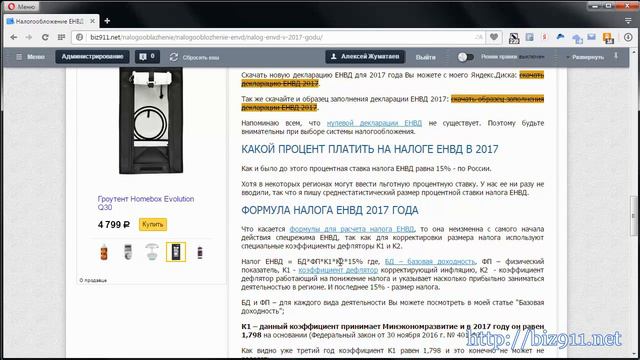Open the blue cloud extension icon
Screen dimensions: 640x360
pyautogui.click(x=560, y=37)
